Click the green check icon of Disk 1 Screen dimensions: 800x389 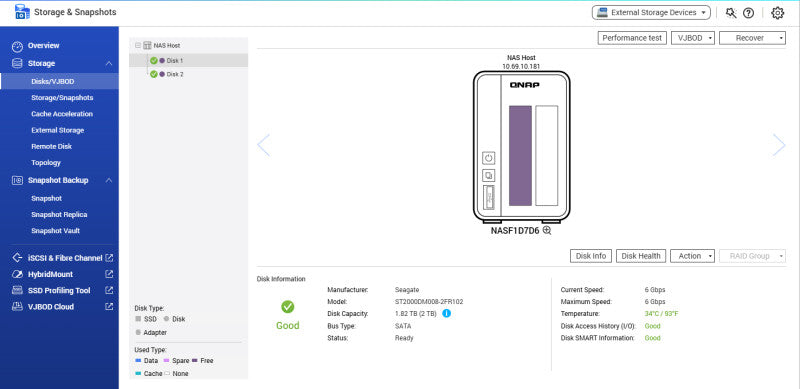(154, 60)
